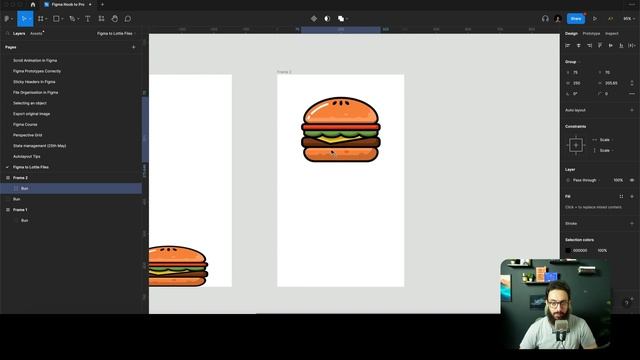Select highlighted Bun layer under Frame 2
Image resolution: width=640 pixels, height=360 pixels.
tap(71, 189)
